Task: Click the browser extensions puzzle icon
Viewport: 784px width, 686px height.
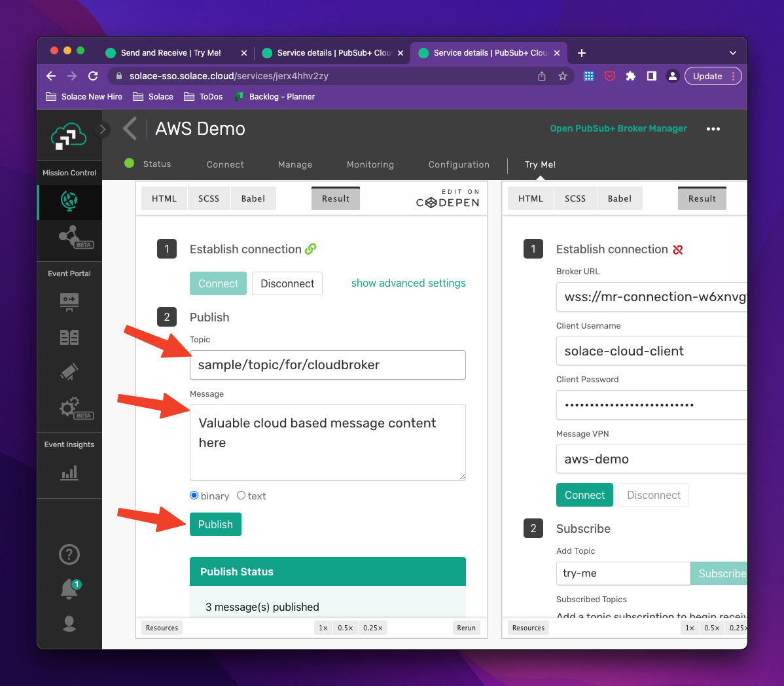Action: pyautogui.click(x=630, y=76)
